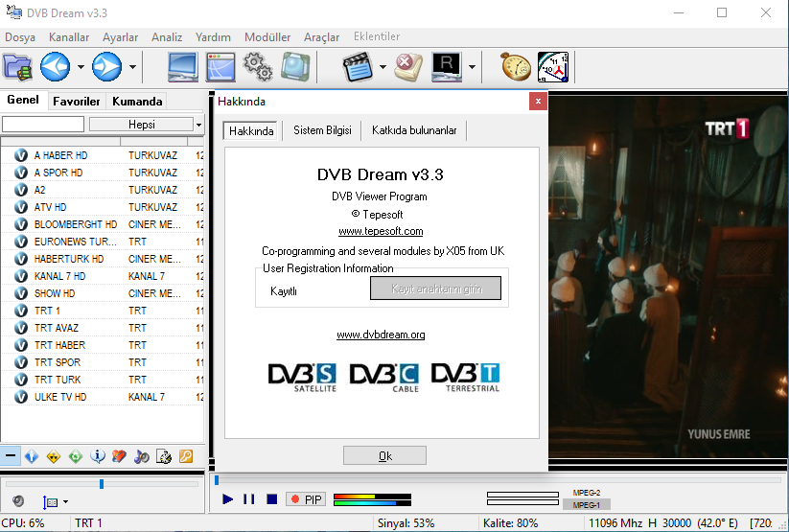This screenshot has height=532, width=789.
Task: Expand the layout icon dropdown arrow
Action: pos(66,501)
